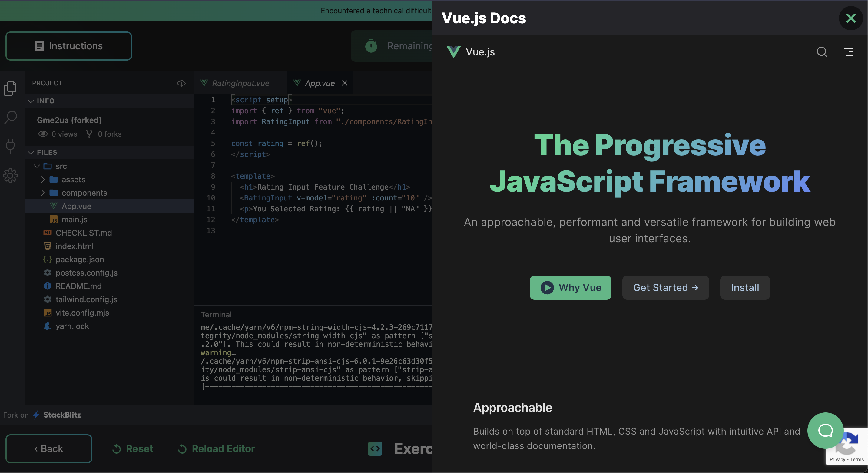868x473 pixels.
Task: Open yarn.lock file
Action: tap(109, 326)
